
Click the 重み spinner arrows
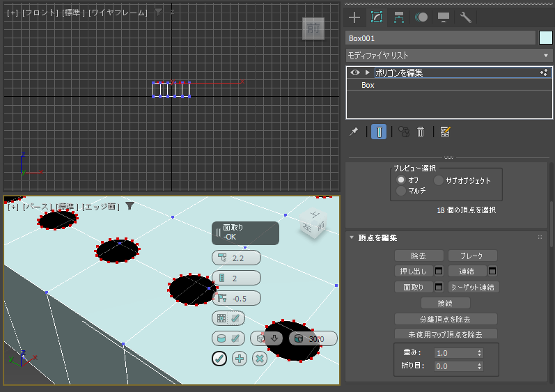pos(480,353)
